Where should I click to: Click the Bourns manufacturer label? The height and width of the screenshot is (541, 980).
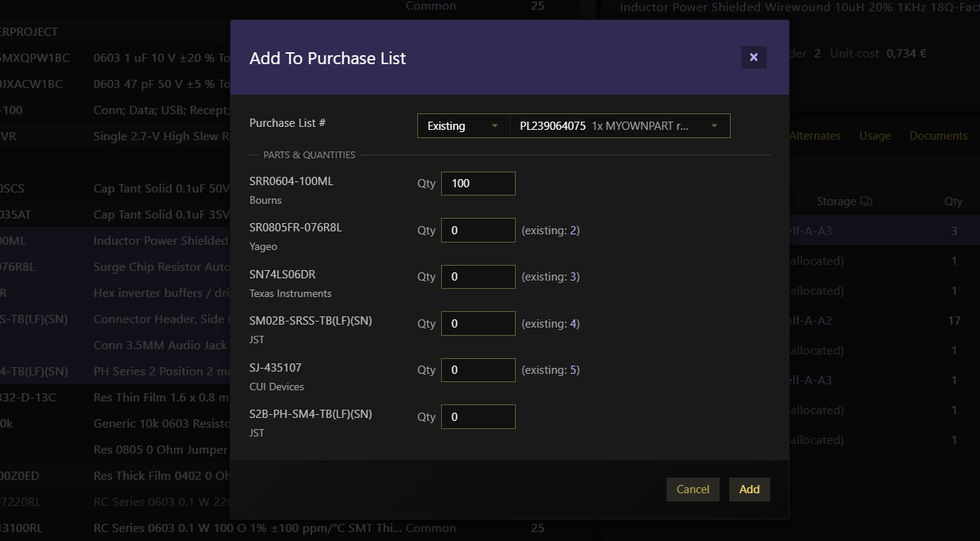[265, 200]
